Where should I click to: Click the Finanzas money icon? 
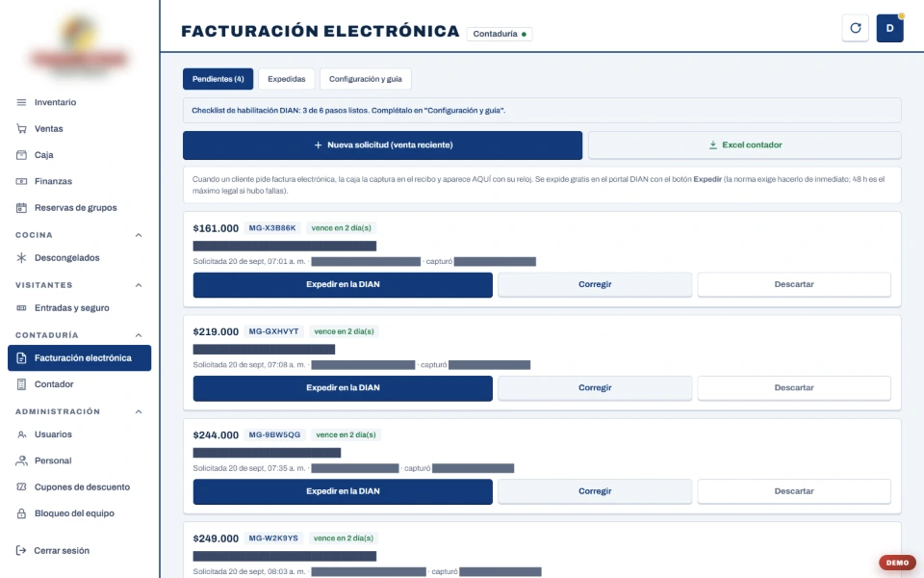pos(21,181)
